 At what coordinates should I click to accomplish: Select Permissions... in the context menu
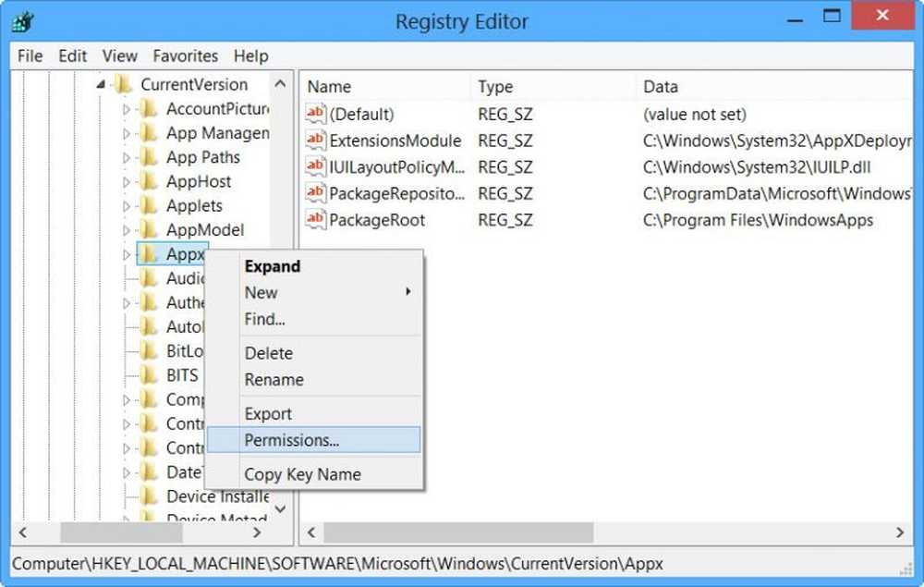[314, 440]
